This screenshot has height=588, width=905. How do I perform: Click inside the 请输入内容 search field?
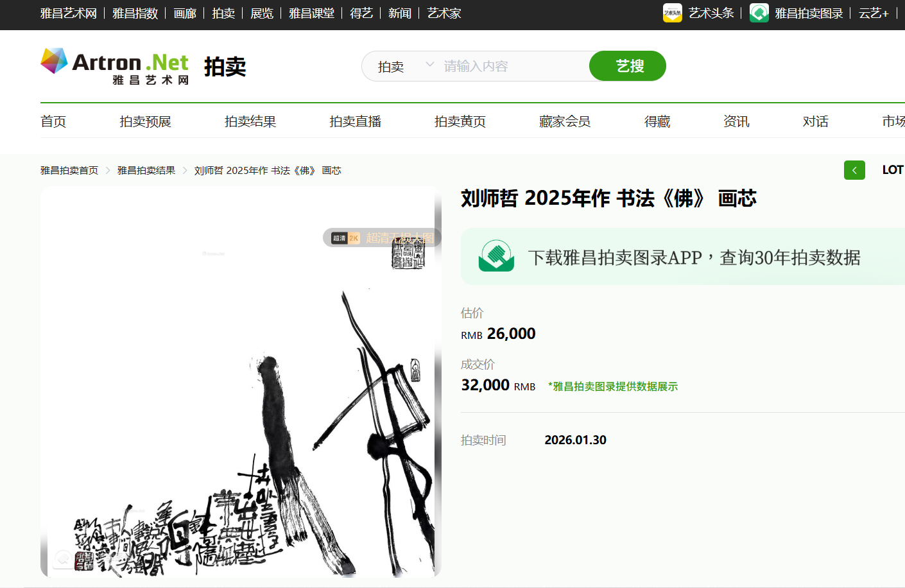(513, 66)
